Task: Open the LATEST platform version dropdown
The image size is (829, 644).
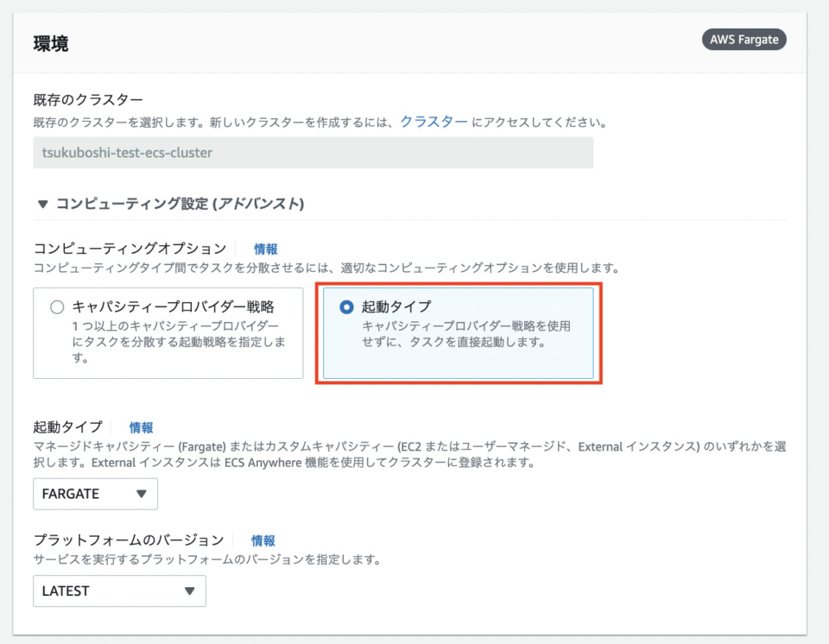Action: click(119, 591)
